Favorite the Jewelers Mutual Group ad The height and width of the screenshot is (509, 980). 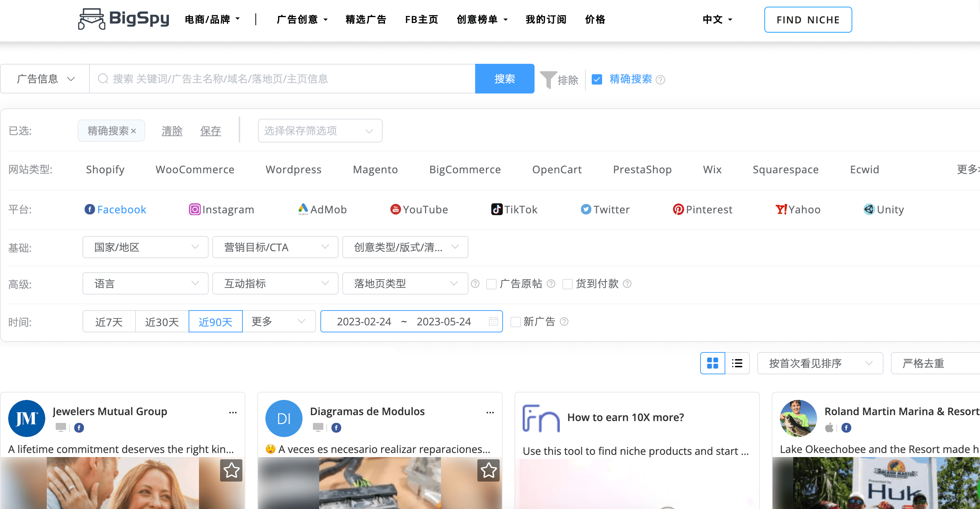coord(231,471)
